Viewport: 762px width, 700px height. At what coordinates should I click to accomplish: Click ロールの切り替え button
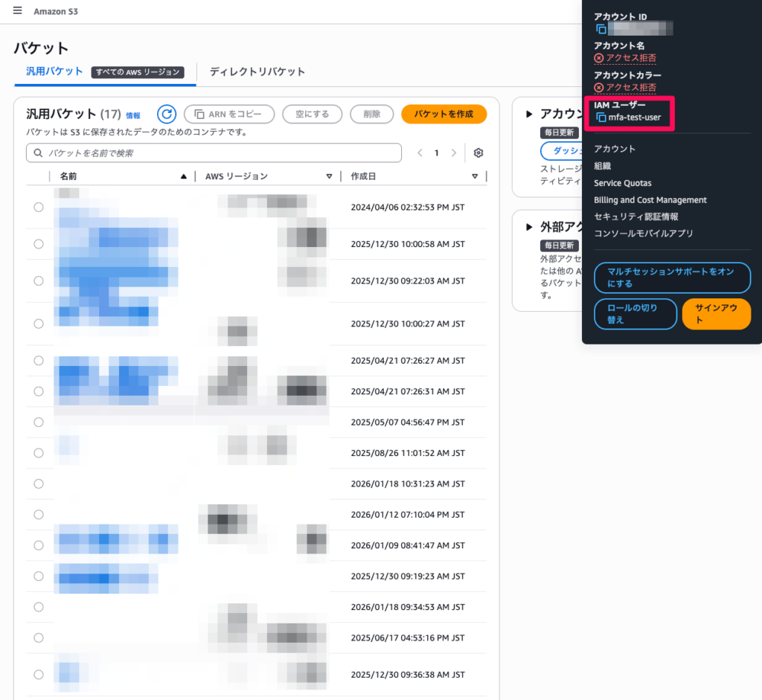click(635, 314)
